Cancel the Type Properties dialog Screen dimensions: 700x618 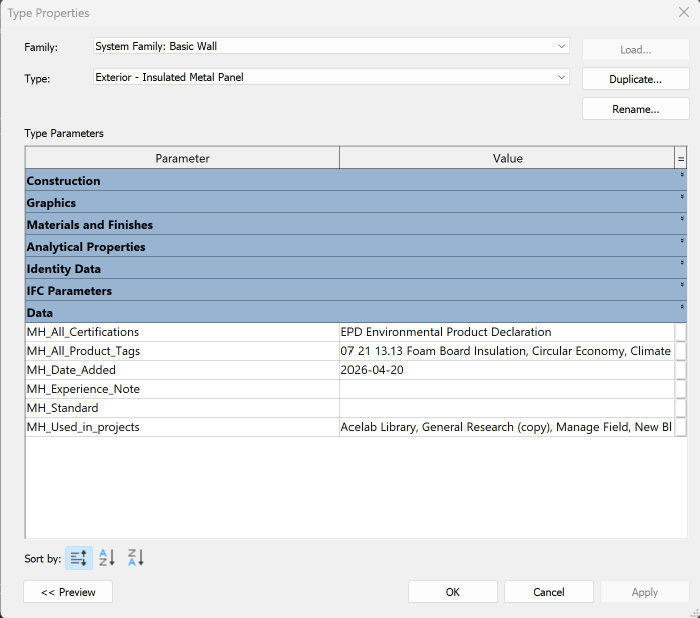[x=549, y=592]
